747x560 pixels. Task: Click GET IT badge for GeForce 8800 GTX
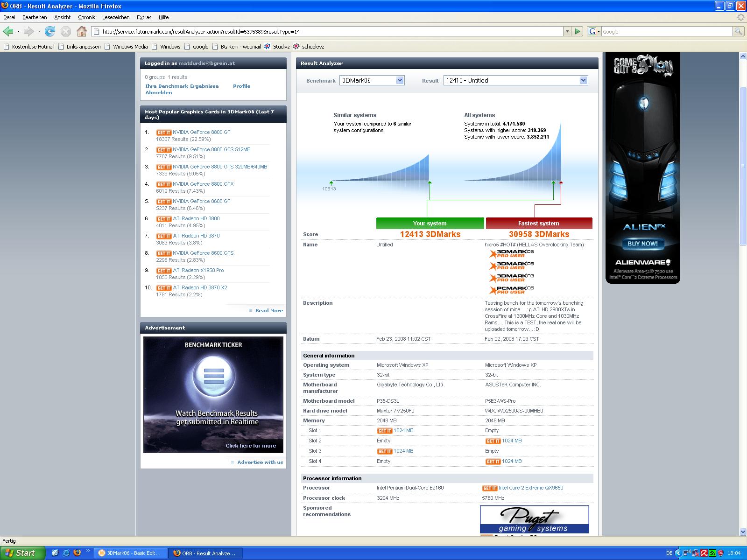click(x=164, y=184)
